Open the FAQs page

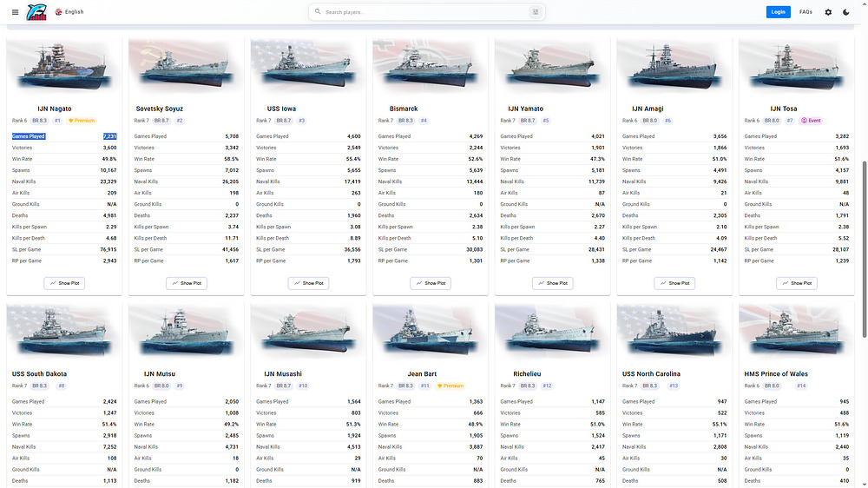point(806,11)
